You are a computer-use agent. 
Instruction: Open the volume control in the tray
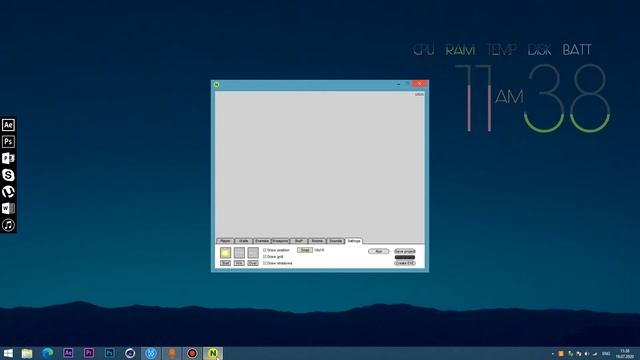pos(587,354)
